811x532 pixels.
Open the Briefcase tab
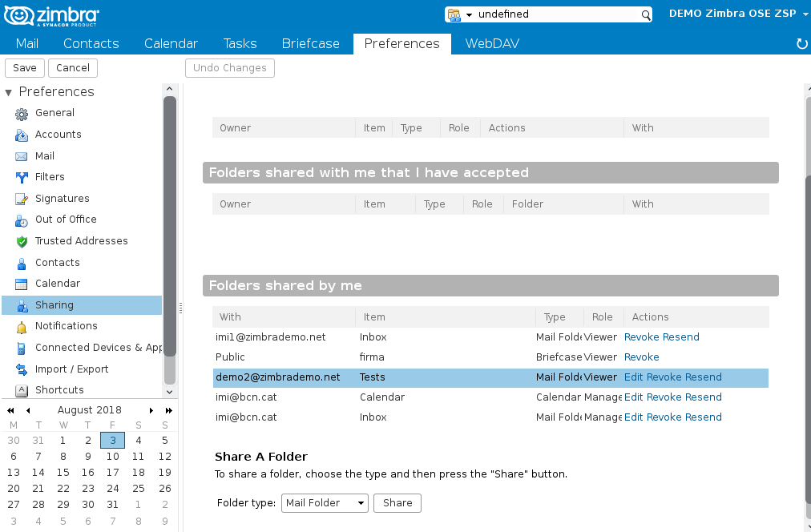[x=309, y=44]
